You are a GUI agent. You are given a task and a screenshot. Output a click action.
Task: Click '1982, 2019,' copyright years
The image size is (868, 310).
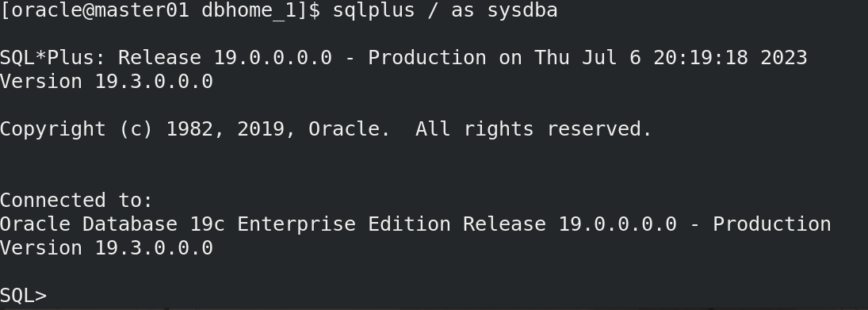(231, 129)
